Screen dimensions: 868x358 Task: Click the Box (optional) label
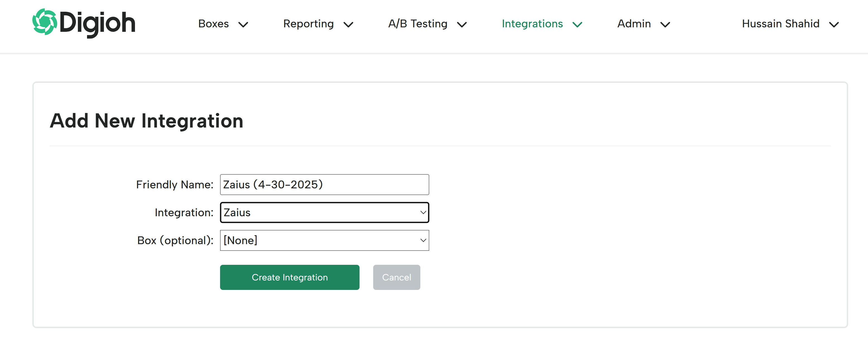pos(175,241)
